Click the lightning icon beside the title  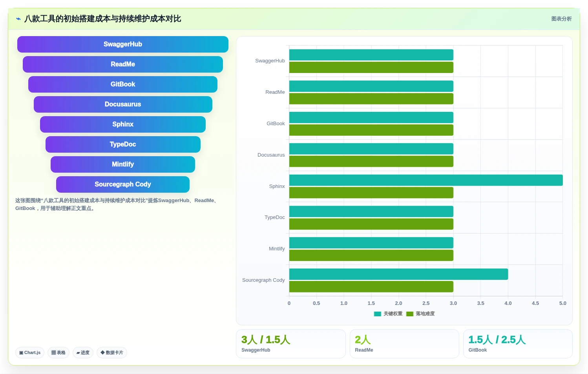(x=18, y=19)
